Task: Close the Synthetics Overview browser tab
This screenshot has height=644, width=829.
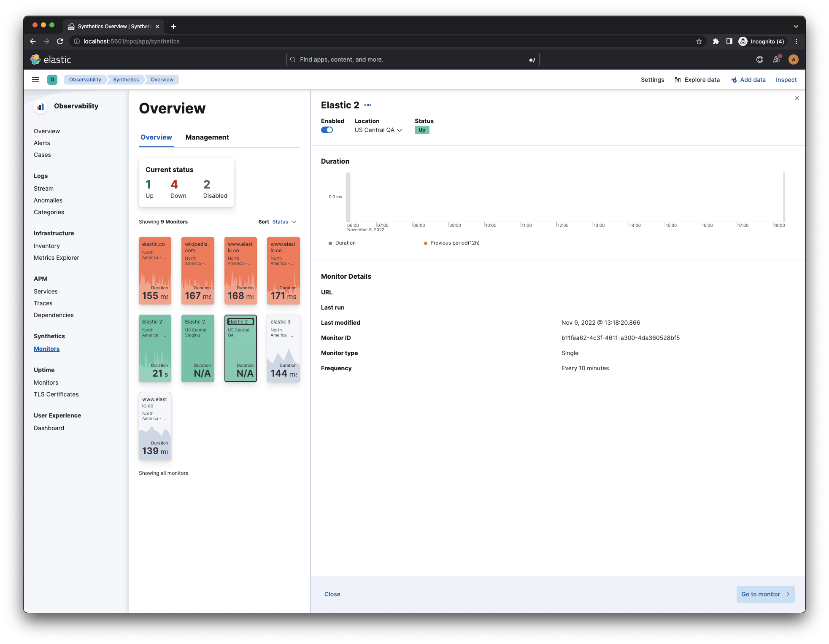Action: pos(157,27)
